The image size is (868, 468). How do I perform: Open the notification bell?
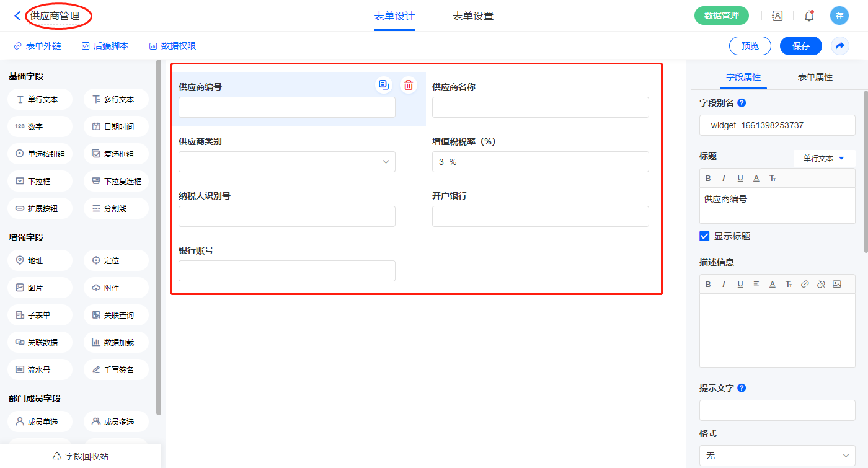click(808, 16)
